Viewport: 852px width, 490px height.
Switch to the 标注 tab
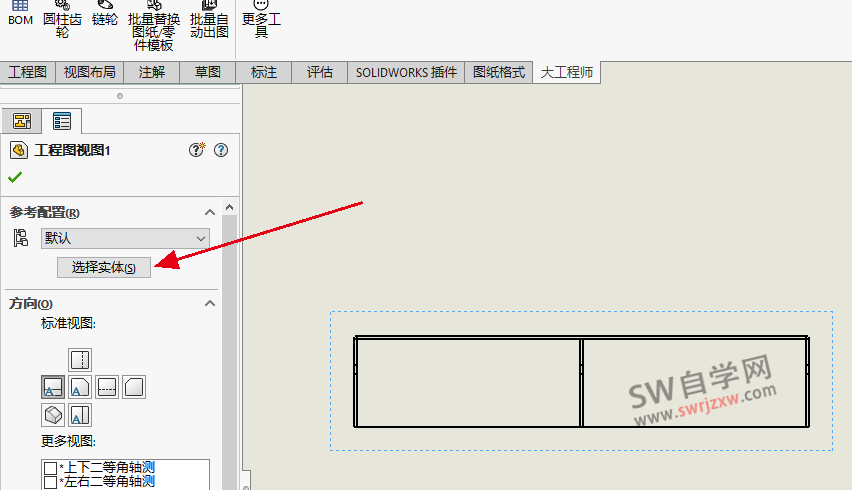click(264, 72)
